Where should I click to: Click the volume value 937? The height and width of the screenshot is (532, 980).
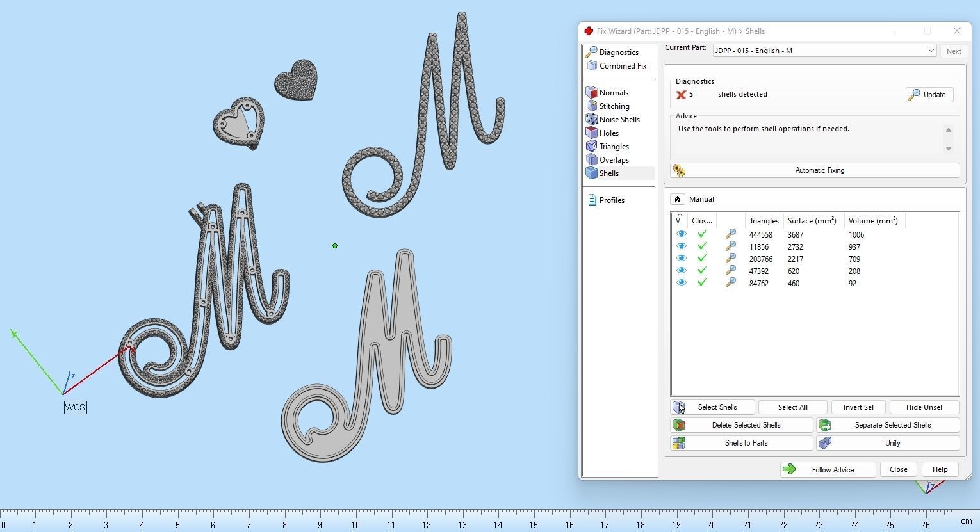point(854,247)
